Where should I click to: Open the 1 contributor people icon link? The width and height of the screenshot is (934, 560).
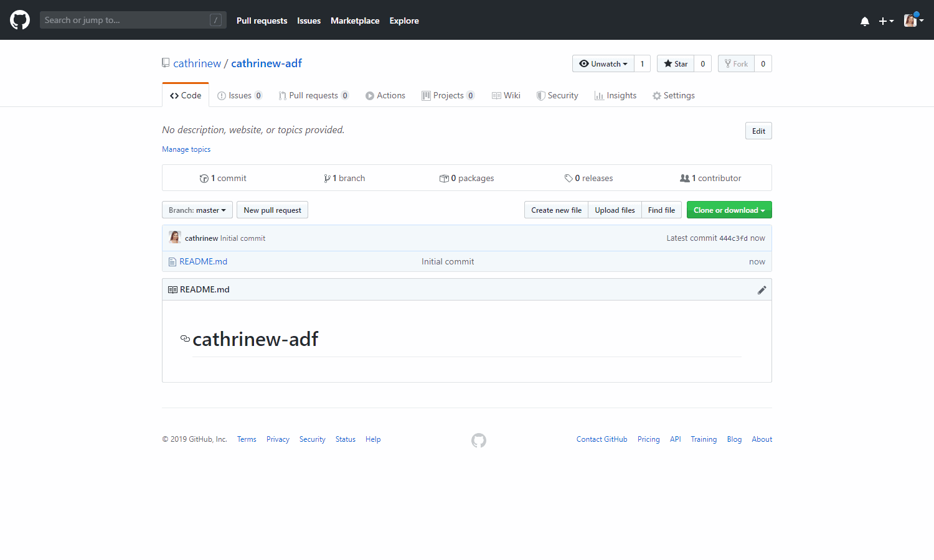click(x=685, y=179)
